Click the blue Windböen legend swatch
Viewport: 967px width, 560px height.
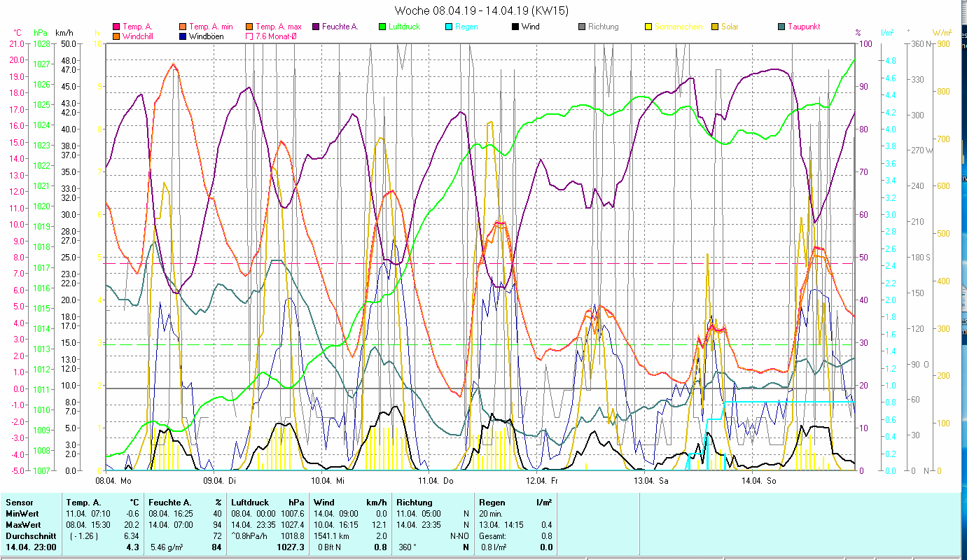[183, 36]
